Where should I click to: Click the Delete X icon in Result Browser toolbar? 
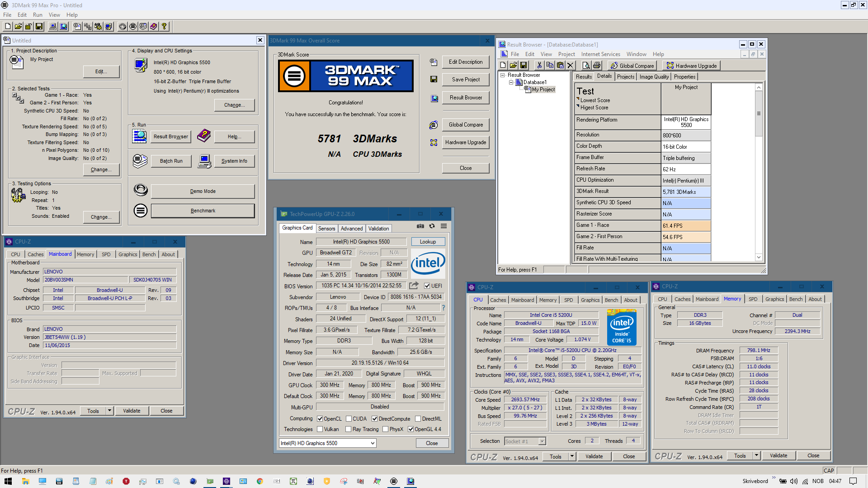click(570, 66)
